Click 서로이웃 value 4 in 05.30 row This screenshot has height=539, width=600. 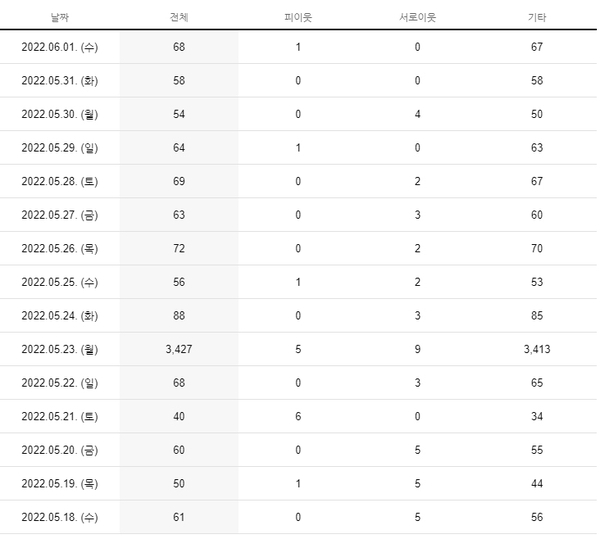click(x=417, y=114)
